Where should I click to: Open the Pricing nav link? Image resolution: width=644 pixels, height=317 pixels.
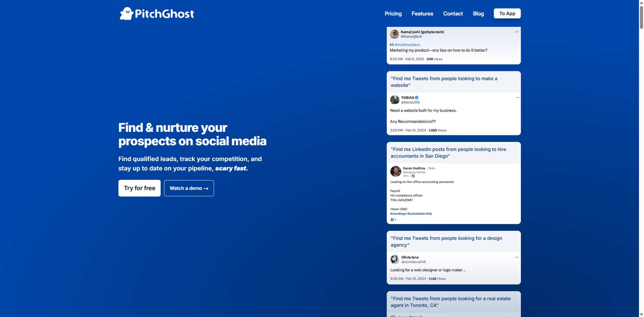(393, 13)
